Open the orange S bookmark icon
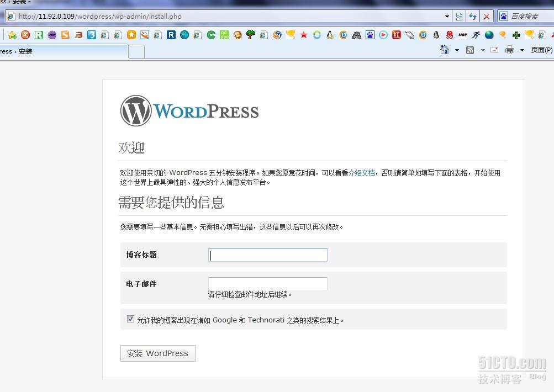554x392 pixels. click(65, 35)
